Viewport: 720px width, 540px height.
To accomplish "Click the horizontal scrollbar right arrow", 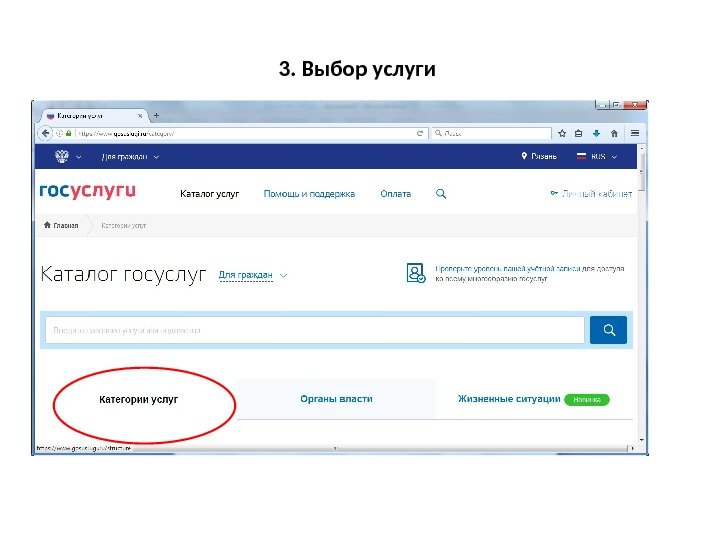I will [x=632, y=448].
